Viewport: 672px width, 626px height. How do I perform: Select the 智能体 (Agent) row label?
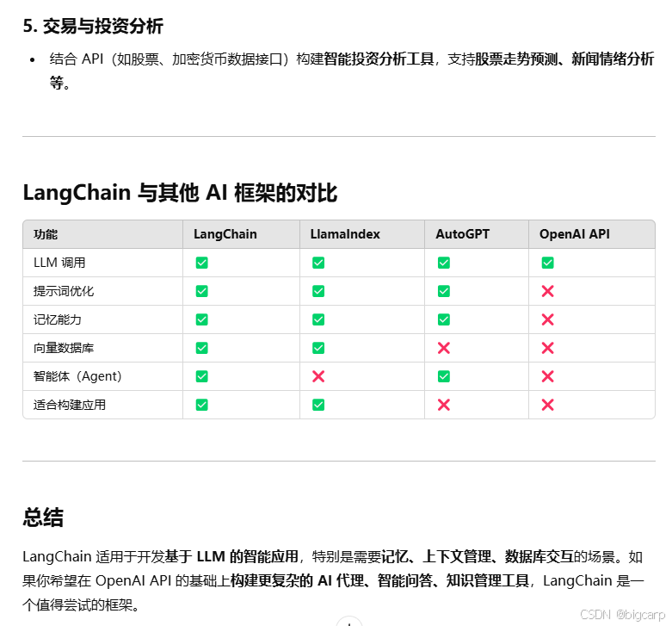(77, 376)
